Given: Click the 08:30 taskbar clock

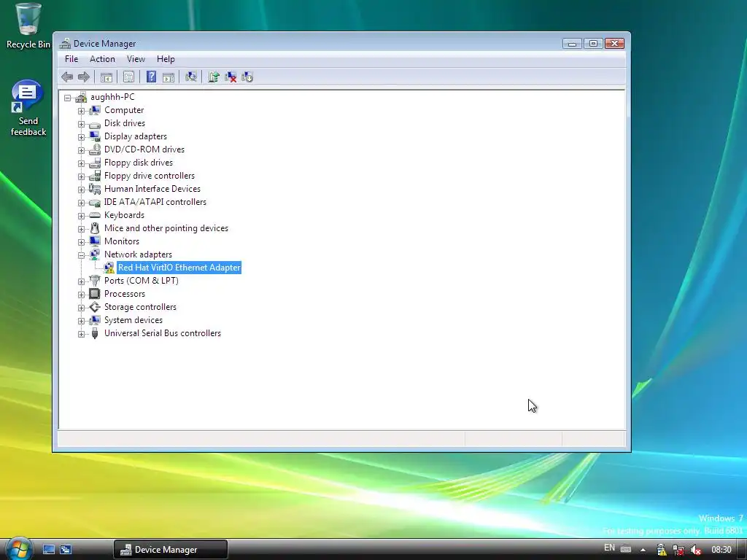Looking at the screenshot, I should [721, 550].
